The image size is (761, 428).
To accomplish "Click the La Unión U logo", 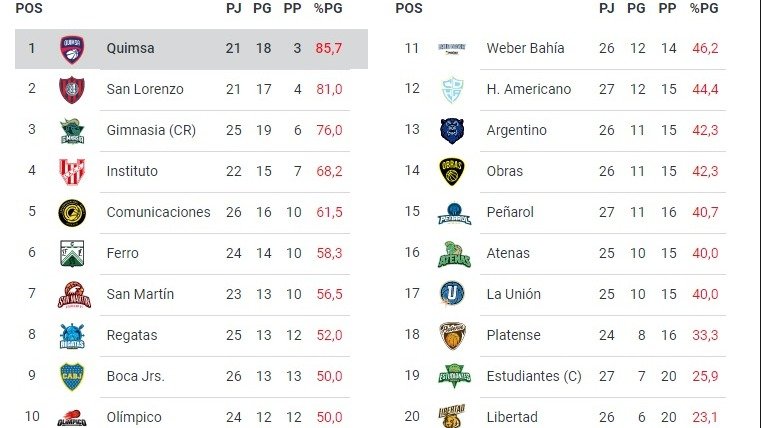I will pyautogui.click(x=452, y=294).
